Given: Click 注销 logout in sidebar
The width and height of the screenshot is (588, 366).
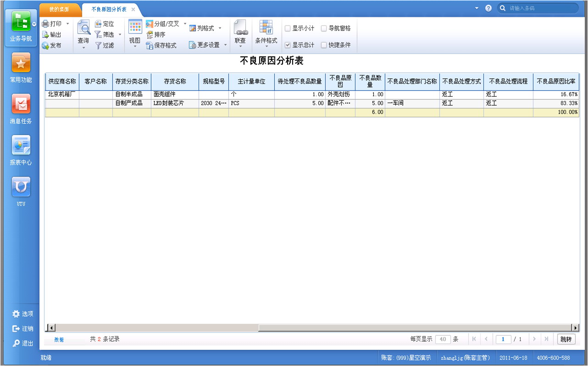Looking at the screenshot, I should 22,328.
